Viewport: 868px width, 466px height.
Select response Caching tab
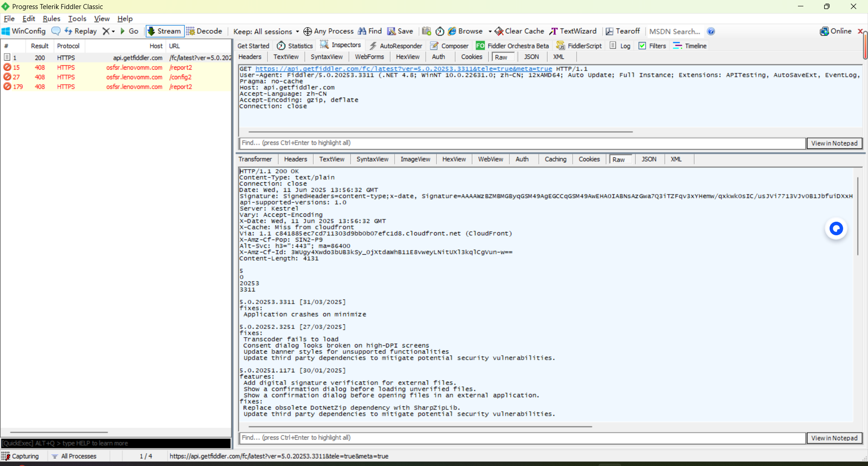(556, 159)
